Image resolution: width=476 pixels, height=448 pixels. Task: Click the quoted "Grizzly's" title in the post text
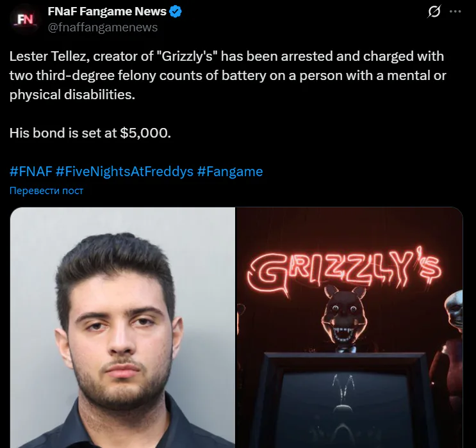pyautogui.click(x=187, y=56)
